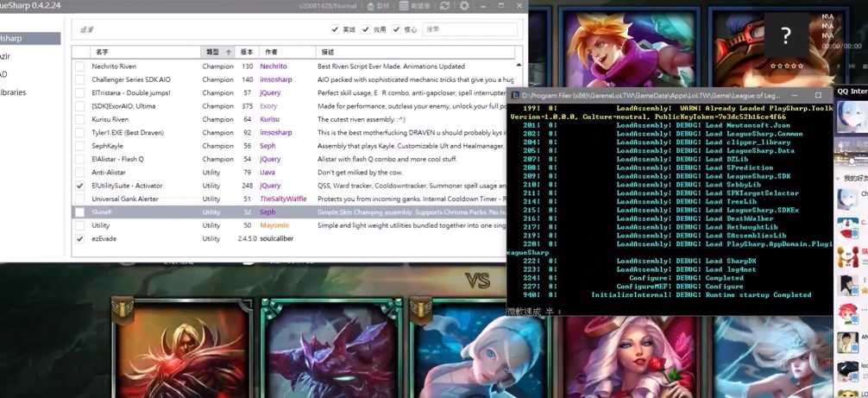This screenshot has height=398, width=868.
Task: Uncheck the ElUtilitySuite - Activator checkbox
Action: (x=80, y=186)
